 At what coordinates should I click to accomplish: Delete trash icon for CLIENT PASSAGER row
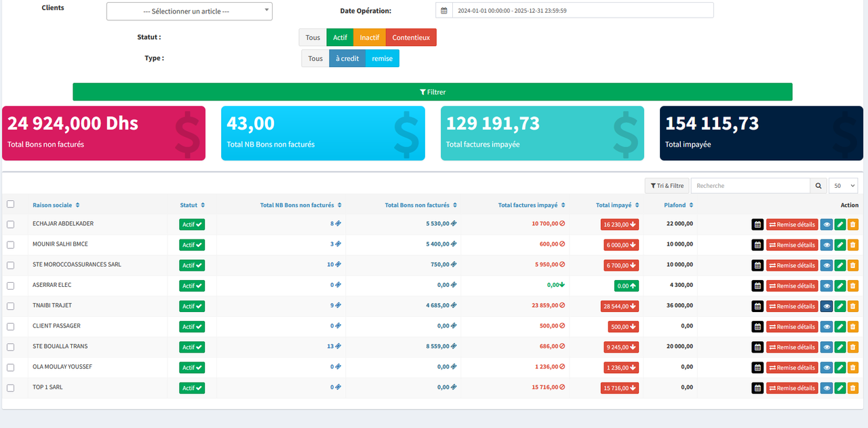tap(853, 326)
